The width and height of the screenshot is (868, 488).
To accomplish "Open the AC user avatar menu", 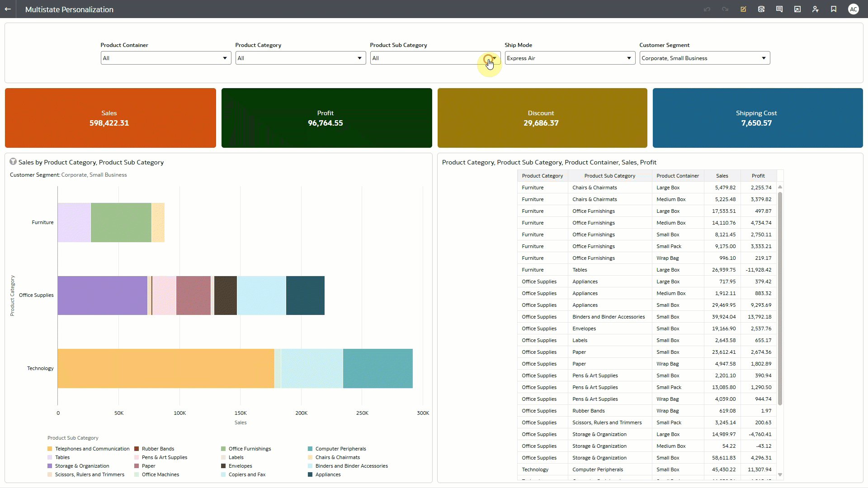I will [x=853, y=9].
